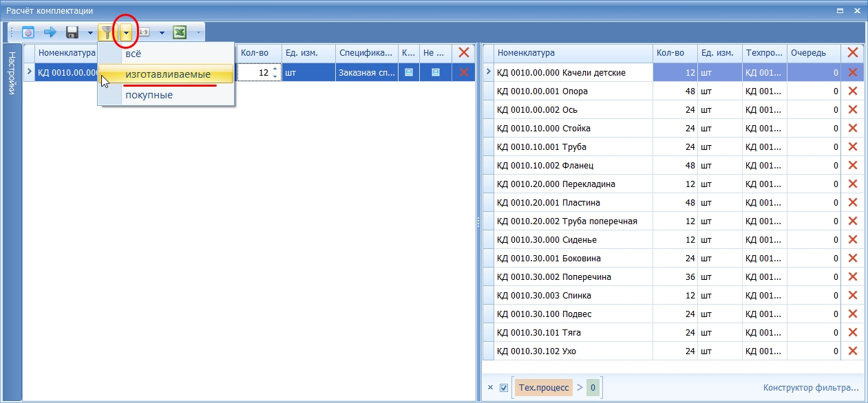Delete the Перекладина row with red X
Viewport: 868px width, 403px height.
coord(852,184)
